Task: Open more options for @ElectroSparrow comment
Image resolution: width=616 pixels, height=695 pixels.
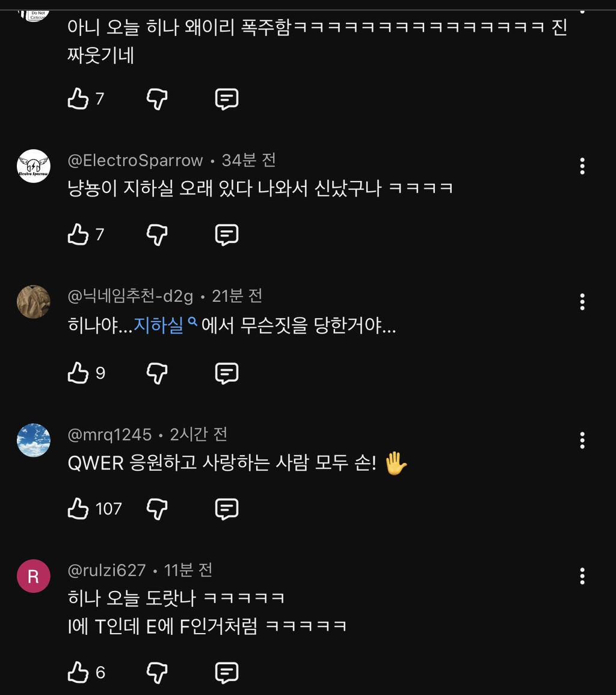Action: point(582,166)
